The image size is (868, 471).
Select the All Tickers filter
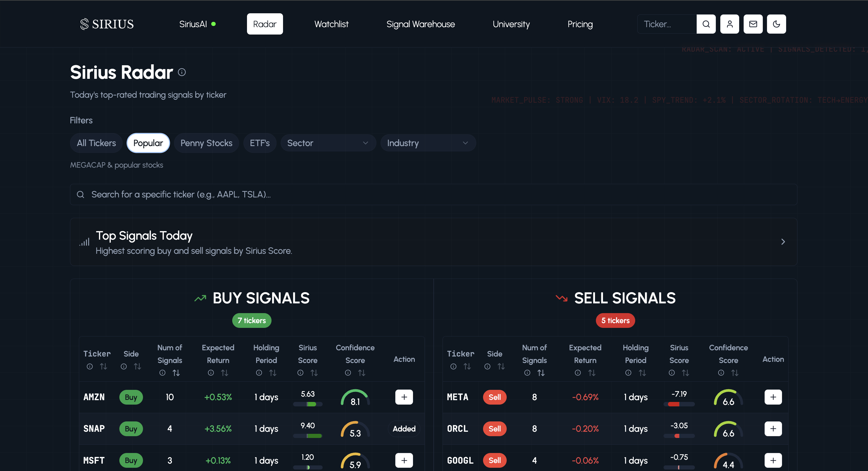click(x=96, y=143)
